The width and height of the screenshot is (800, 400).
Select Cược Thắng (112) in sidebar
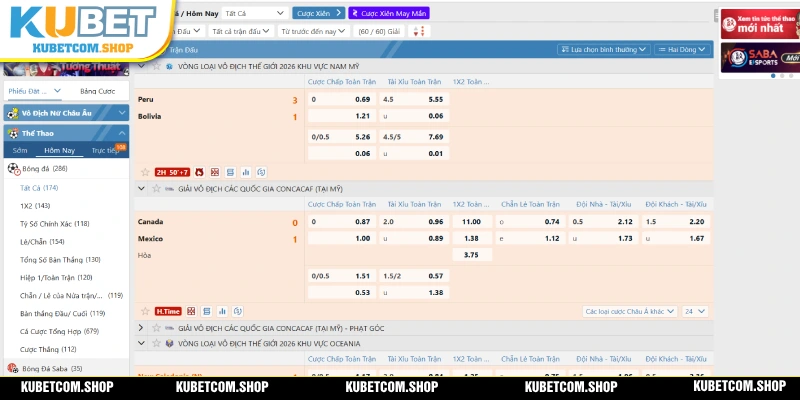[48, 349]
